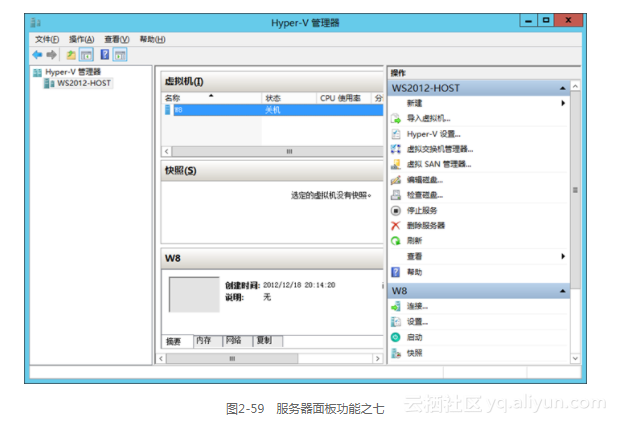Screen dimensions: 617x424
Task: Click the 虚拟机(I) section header
Action: [273, 81]
